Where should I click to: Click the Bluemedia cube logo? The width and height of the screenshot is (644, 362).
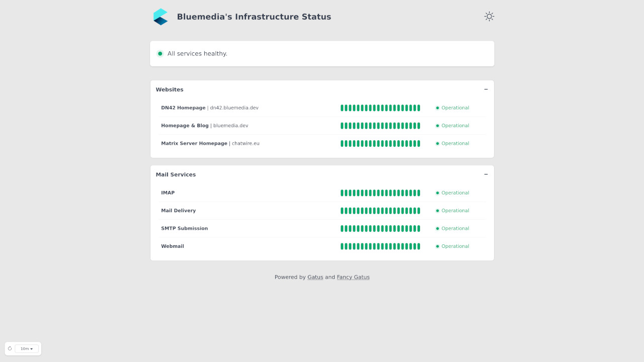pos(160,17)
